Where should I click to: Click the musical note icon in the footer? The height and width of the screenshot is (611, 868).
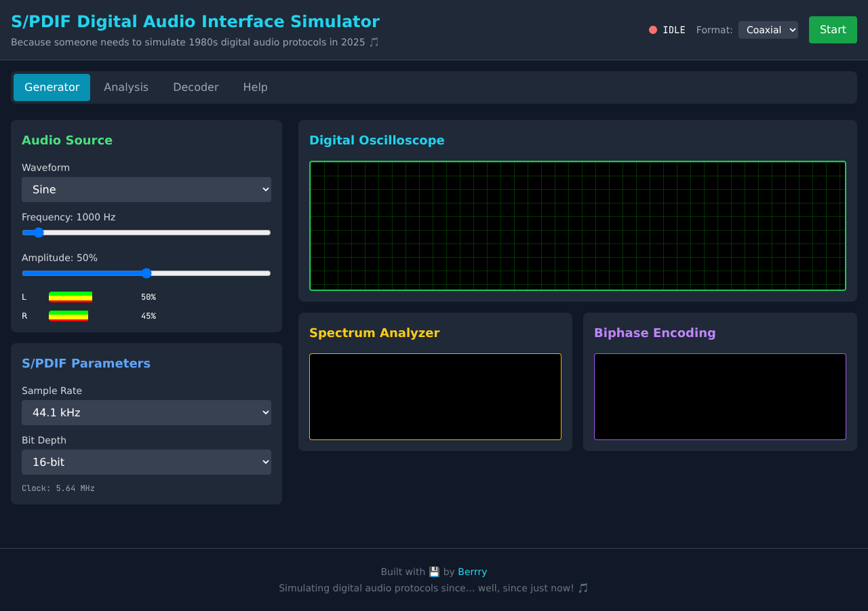tap(583, 588)
